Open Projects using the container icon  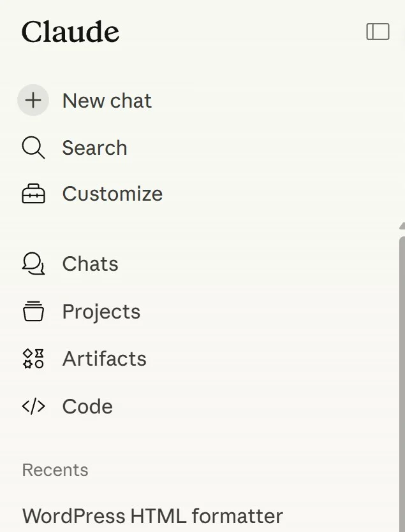(x=33, y=311)
